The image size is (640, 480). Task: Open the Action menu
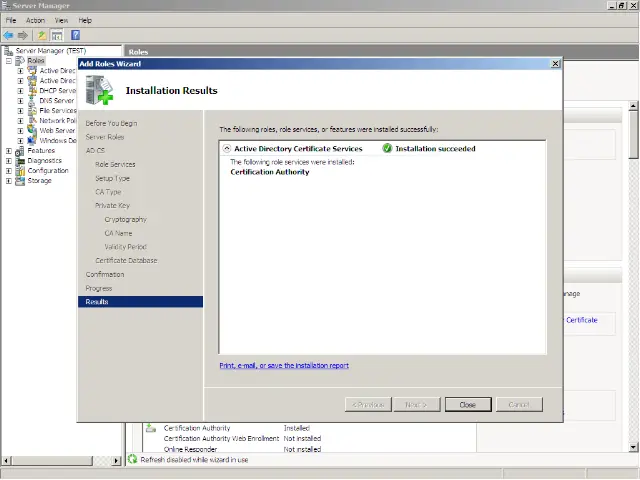point(36,20)
